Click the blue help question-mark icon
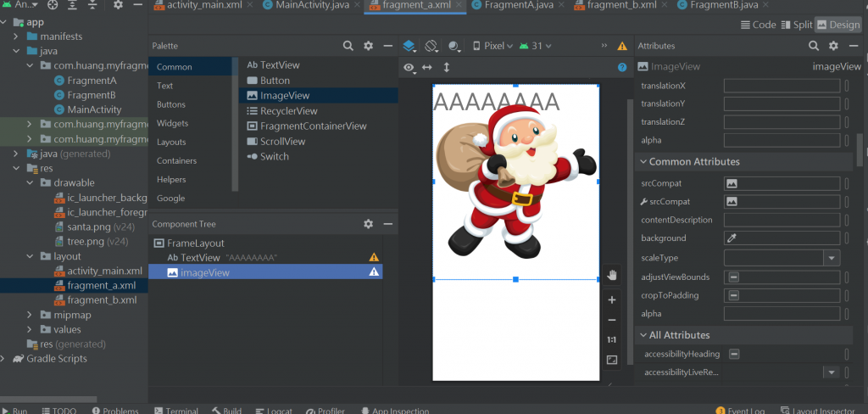This screenshot has width=868, height=414. 622,68
